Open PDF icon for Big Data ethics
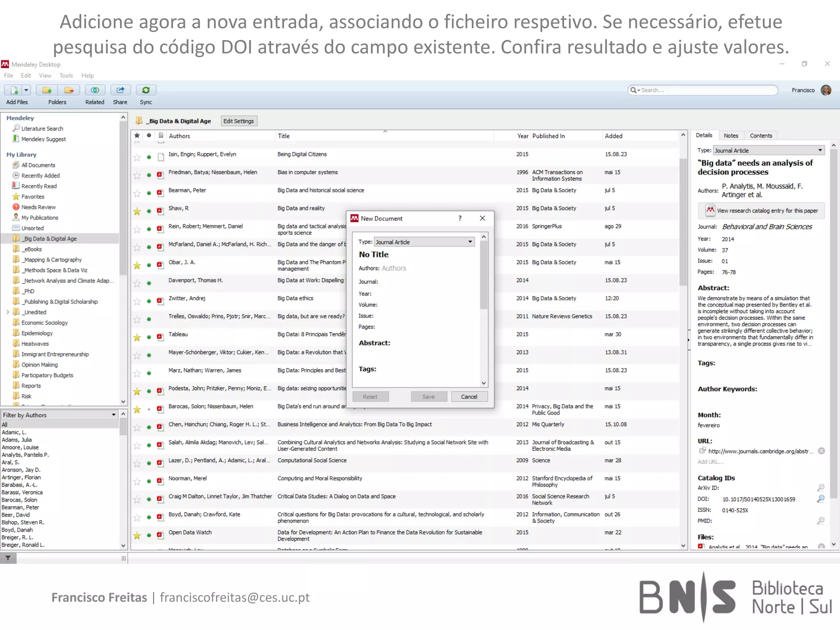Image resolution: width=840 pixels, height=630 pixels. [160, 301]
